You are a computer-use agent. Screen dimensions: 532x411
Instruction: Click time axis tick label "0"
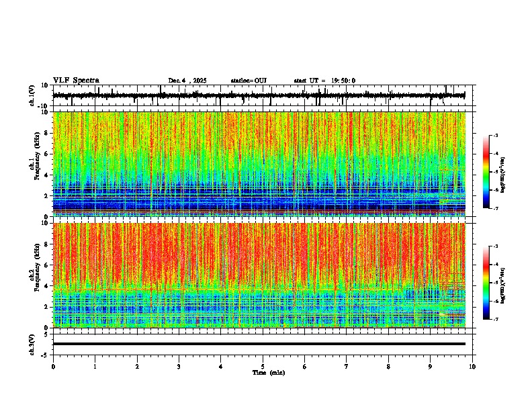[x=53, y=367]
